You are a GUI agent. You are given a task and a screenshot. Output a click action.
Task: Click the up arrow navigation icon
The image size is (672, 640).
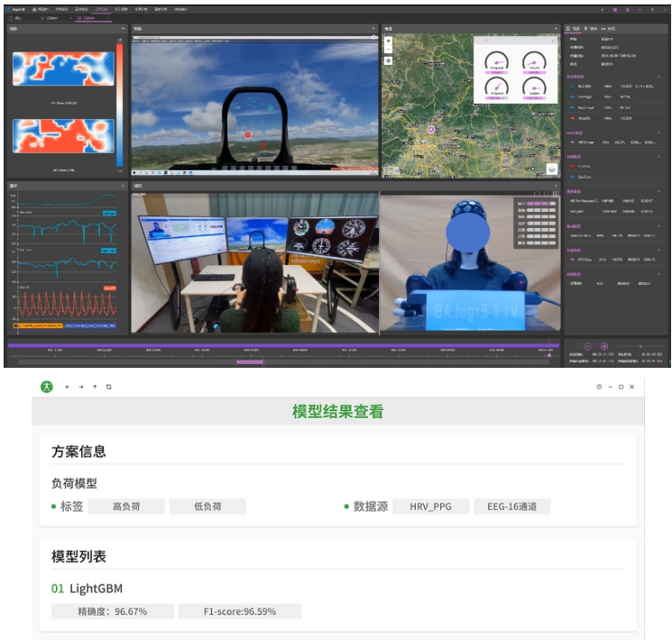click(x=95, y=387)
